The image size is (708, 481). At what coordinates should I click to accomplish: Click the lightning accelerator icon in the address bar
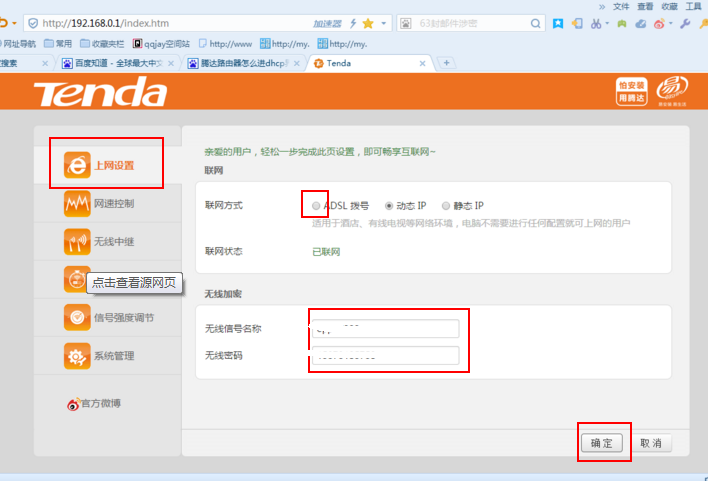coord(353,23)
